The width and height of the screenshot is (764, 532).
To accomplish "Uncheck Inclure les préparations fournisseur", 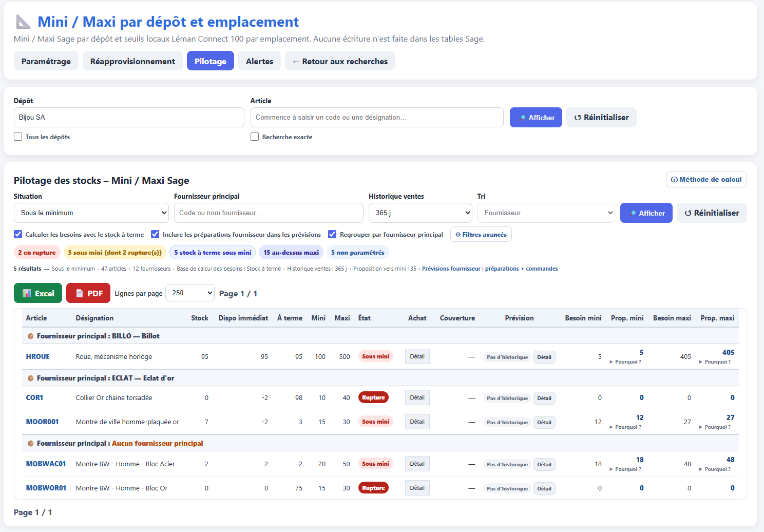I will (155, 234).
